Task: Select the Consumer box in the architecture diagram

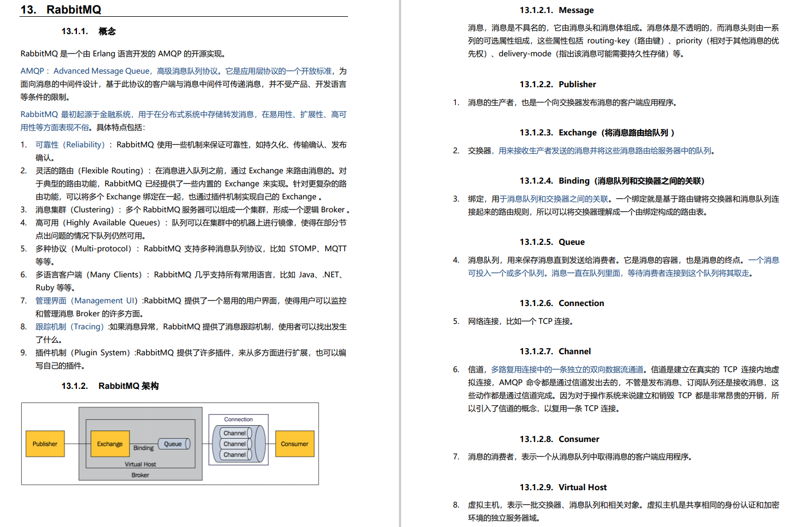Action: click(x=294, y=443)
